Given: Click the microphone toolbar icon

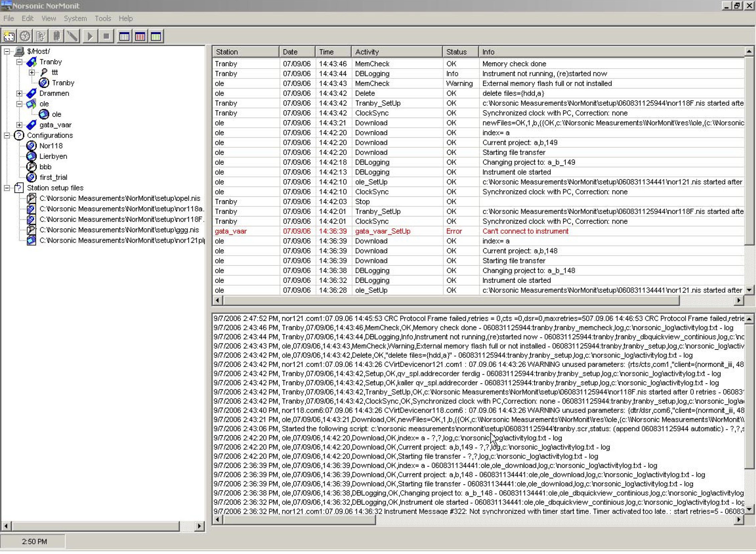Looking at the screenshot, I should point(57,36).
